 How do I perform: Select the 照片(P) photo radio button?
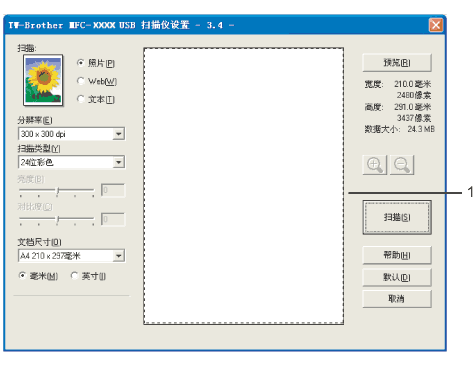coord(80,63)
